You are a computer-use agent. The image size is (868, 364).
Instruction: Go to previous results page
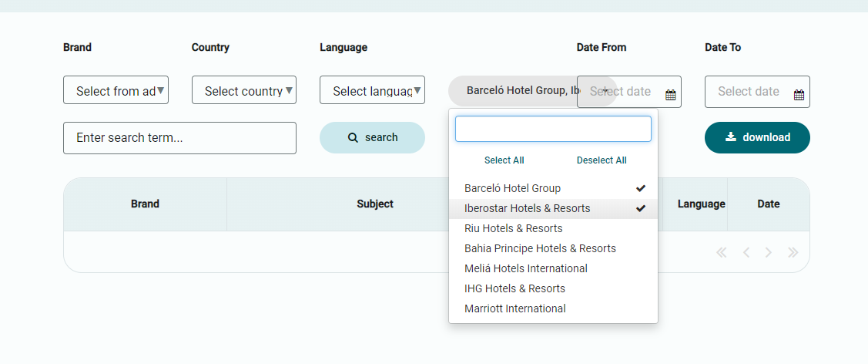point(746,253)
